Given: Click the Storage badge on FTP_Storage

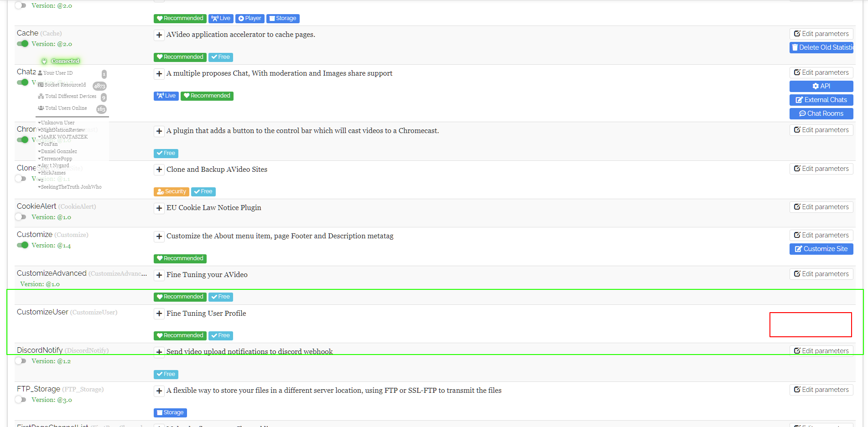Looking at the screenshot, I should 170,412.
